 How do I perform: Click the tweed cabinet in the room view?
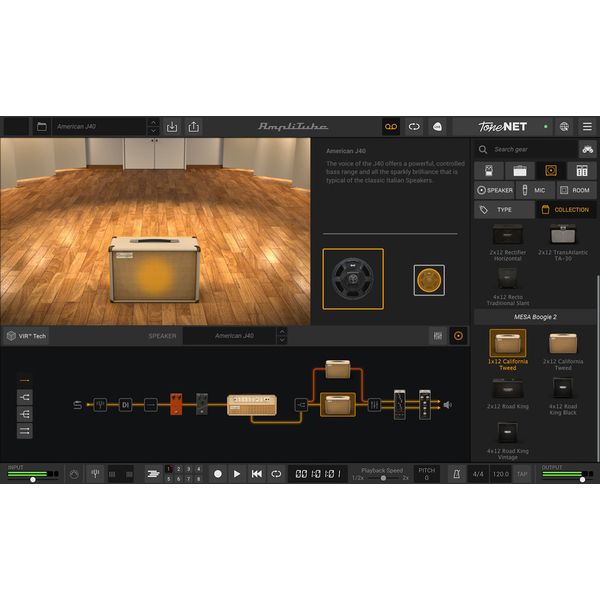pos(155,269)
